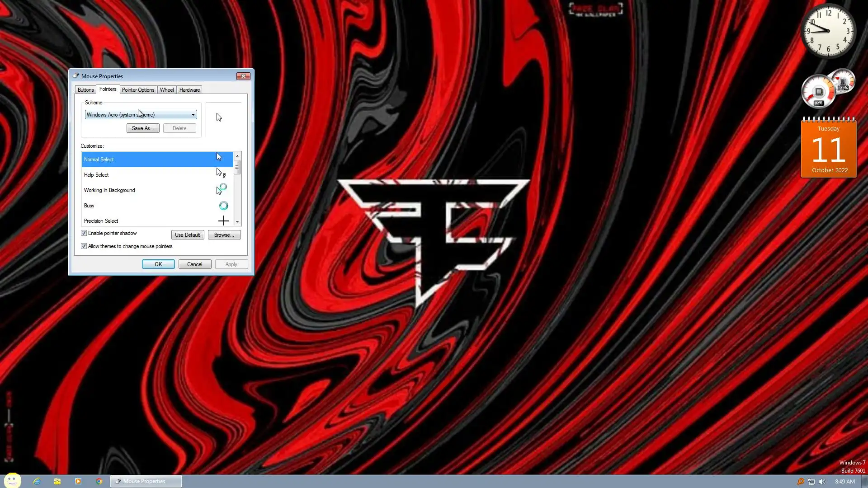Click the smiley face Start button
868x488 pixels.
click(12, 480)
